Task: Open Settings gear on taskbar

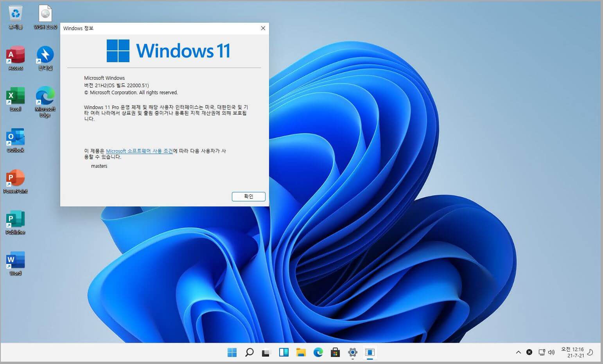Action: (x=352, y=352)
